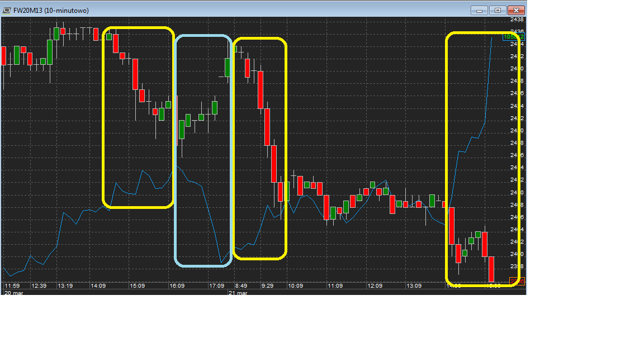Click the 11:59 time axis label
Image resolution: width=644 pixels, height=362 pixels.
12,285
